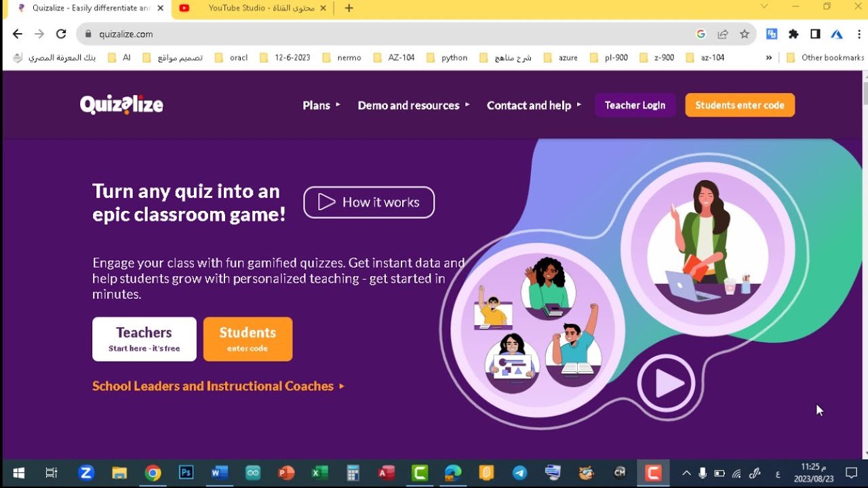Open the nermo bookmarks folder
The height and width of the screenshot is (488, 868).
(342, 58)
